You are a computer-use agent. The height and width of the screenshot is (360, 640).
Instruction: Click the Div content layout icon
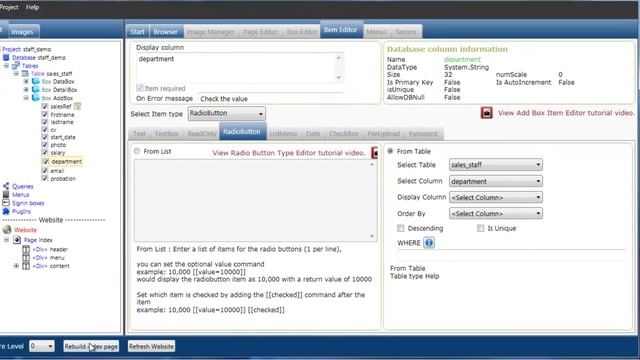(x=26, y=266)
